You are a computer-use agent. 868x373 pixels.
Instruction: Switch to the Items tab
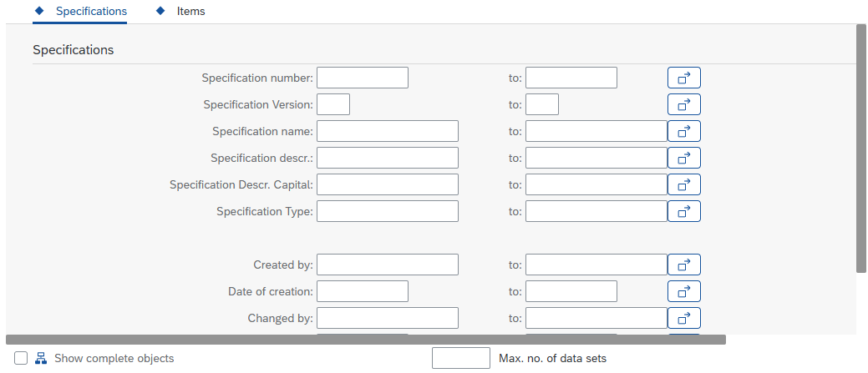(x=190, y=12)
